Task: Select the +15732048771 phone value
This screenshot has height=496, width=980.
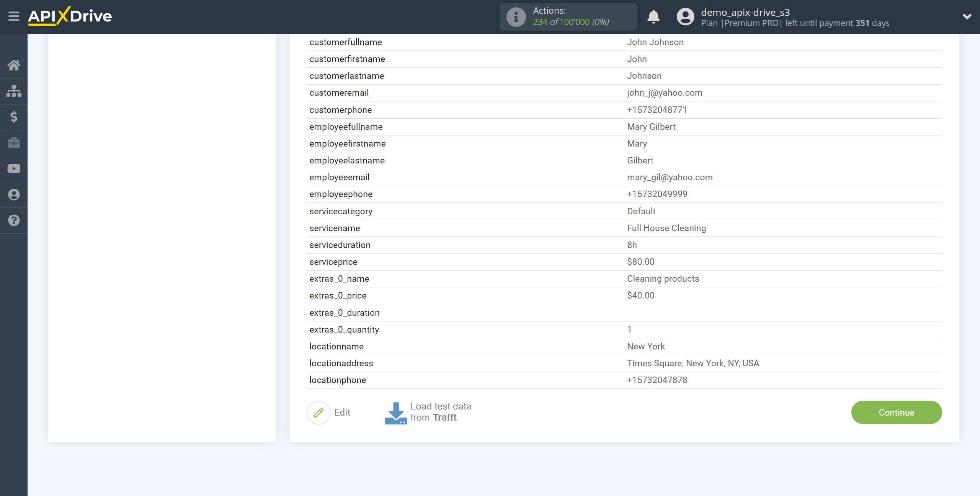Action: pos(657,110)
